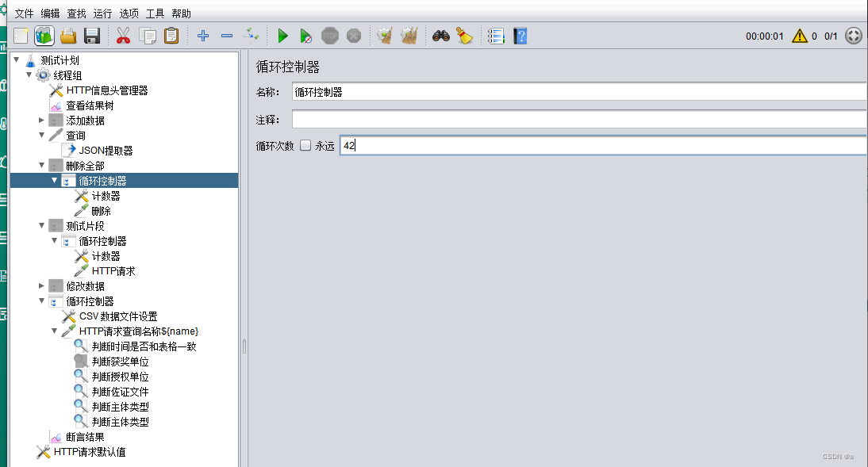The width and height of the screenshot is (868, 467).
Task: Expand the 修改数据 node
Action: point(41,286)
